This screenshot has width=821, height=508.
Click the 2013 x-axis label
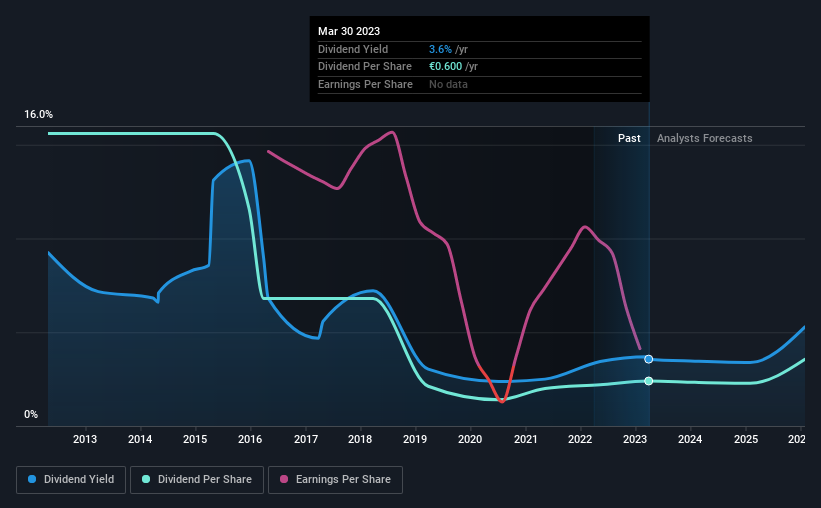(85, 439)
